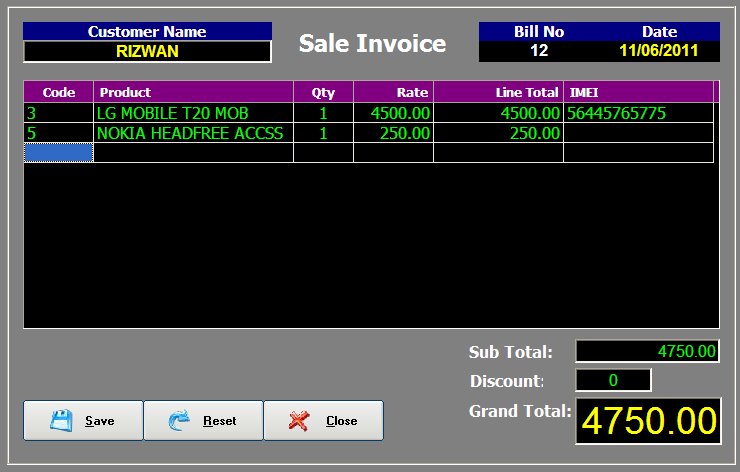Click the red X Close icon
Image resolution: width=740 pixels, height=472 pixels.
click(x=299, y=421)
